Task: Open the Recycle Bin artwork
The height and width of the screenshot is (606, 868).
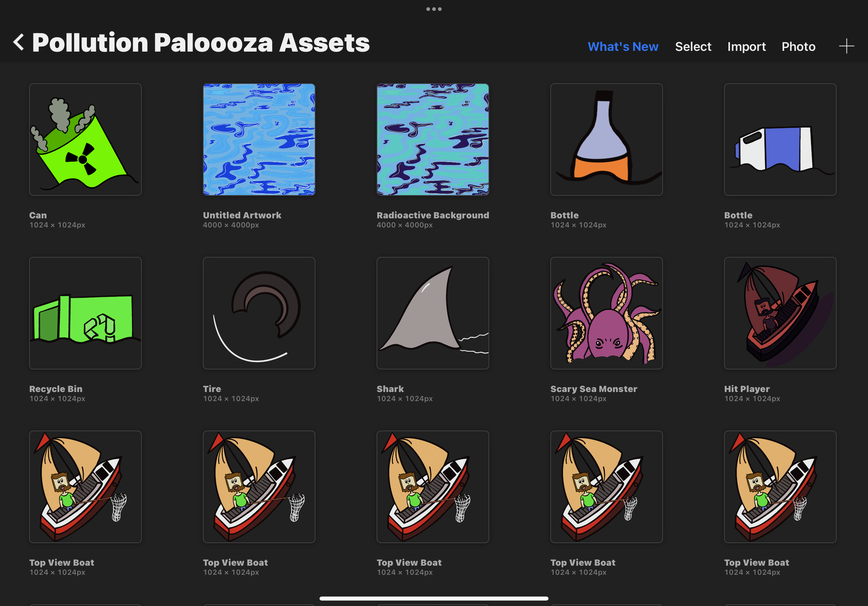Action: [85, 313]
